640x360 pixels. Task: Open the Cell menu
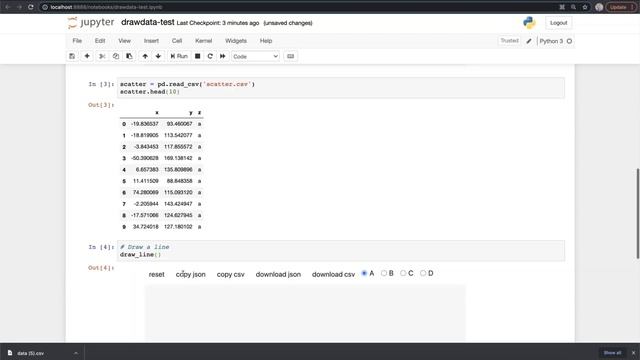point(177,41)
